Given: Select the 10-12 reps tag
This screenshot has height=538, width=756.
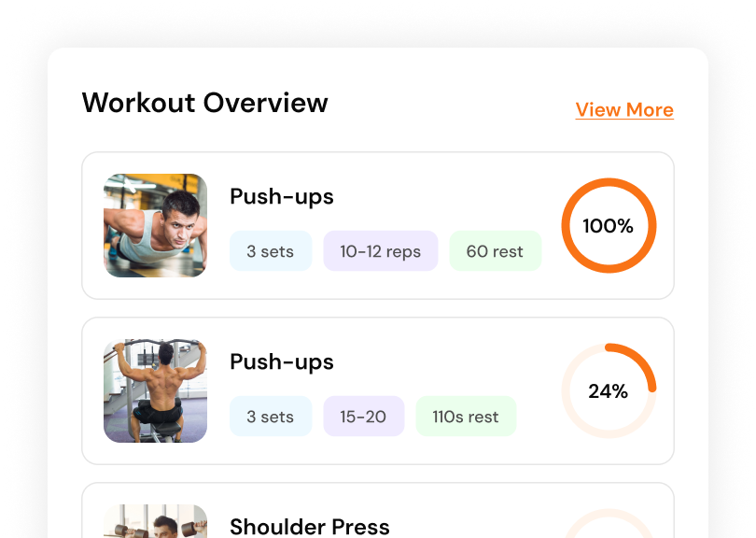Looking at the screenshot, I should pyautogui.click(x=380, y=251).
